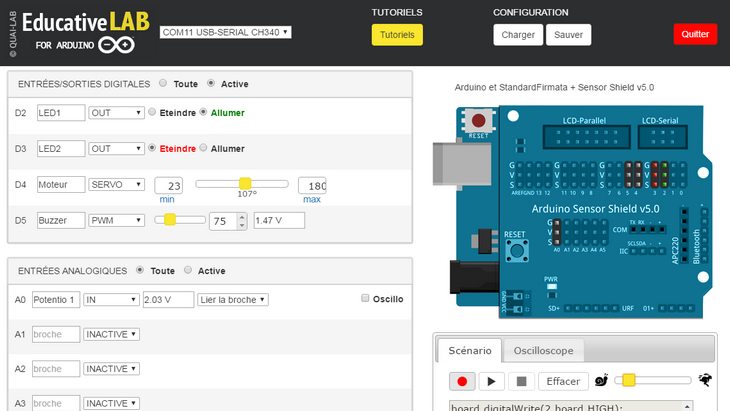Open the A0 IN mode dropdown
The height and width of the screenshot is (411, 730).
[111, 299]
